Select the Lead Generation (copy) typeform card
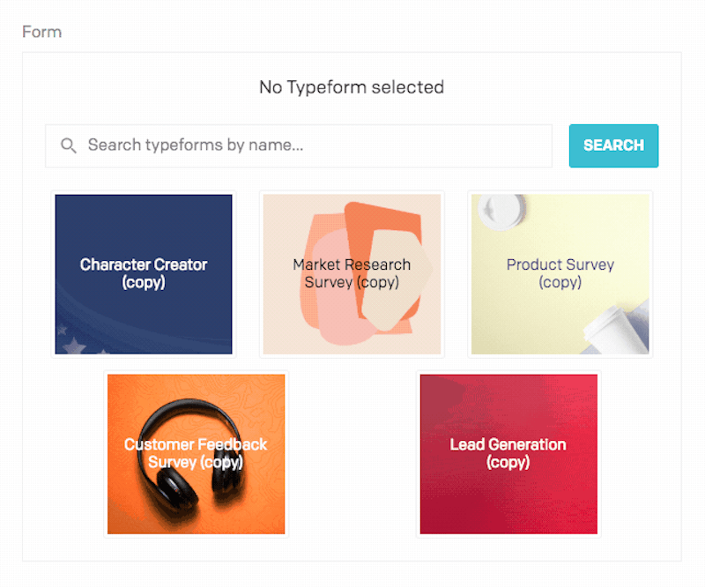This screenshot has height=588, width=705. [508, 454]
